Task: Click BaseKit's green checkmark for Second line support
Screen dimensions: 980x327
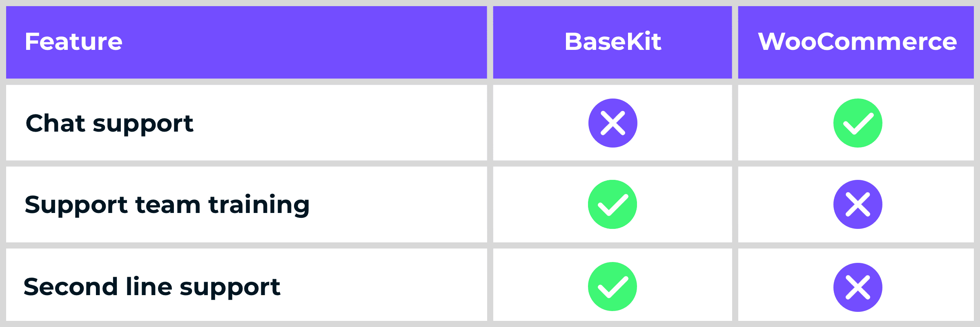Action: (612, 287)
